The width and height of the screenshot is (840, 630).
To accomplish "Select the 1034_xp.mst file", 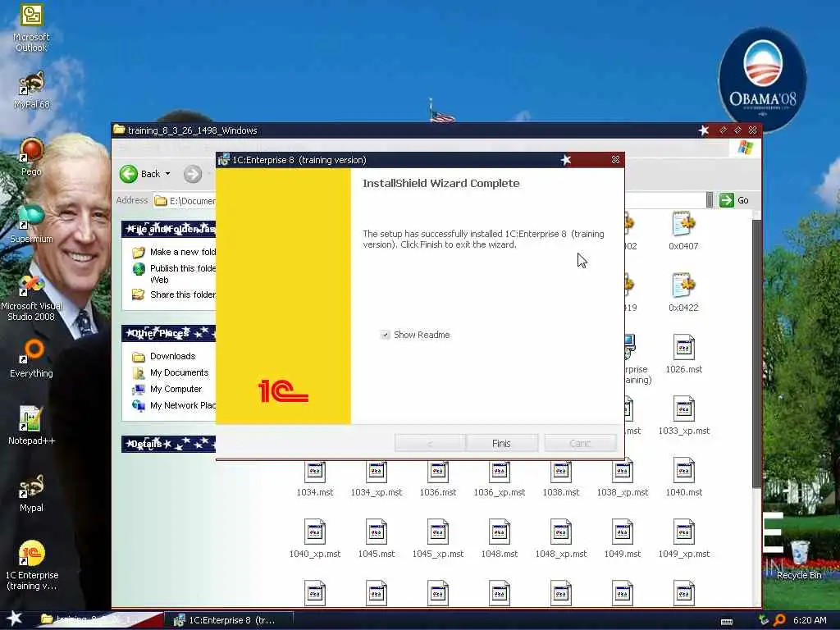I will coord(376,477).
